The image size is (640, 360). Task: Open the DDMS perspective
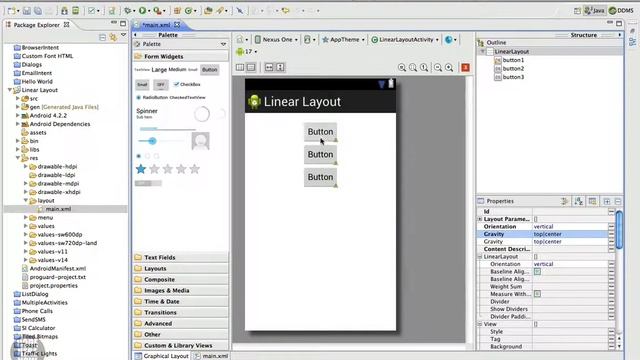point(621,11)
